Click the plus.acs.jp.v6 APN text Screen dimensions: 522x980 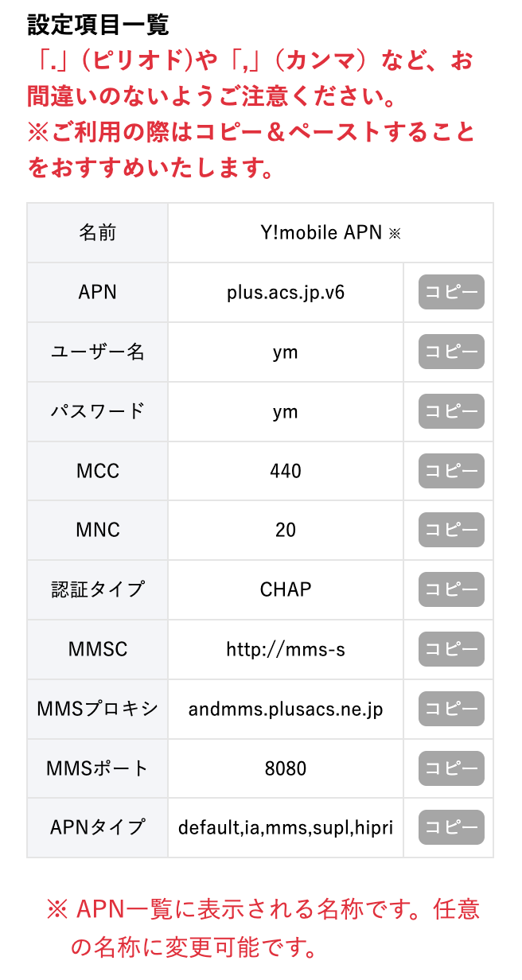286,293
